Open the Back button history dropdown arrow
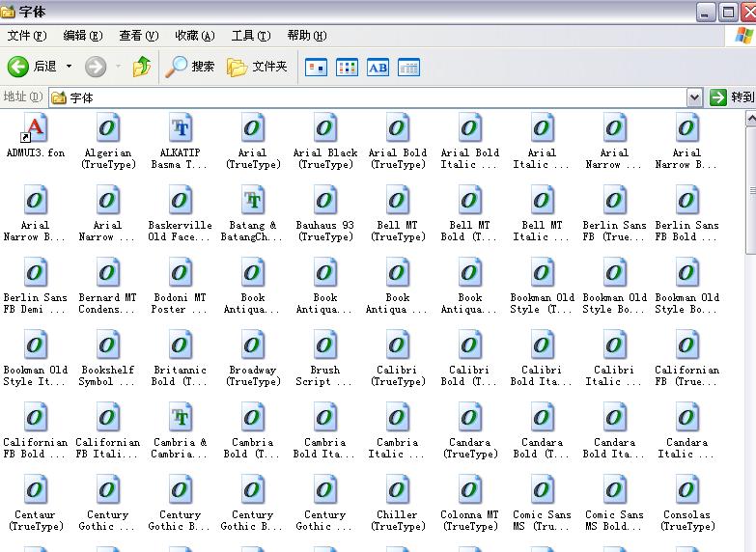The height and width of the screenshot is (552, 756). point(69,66)
